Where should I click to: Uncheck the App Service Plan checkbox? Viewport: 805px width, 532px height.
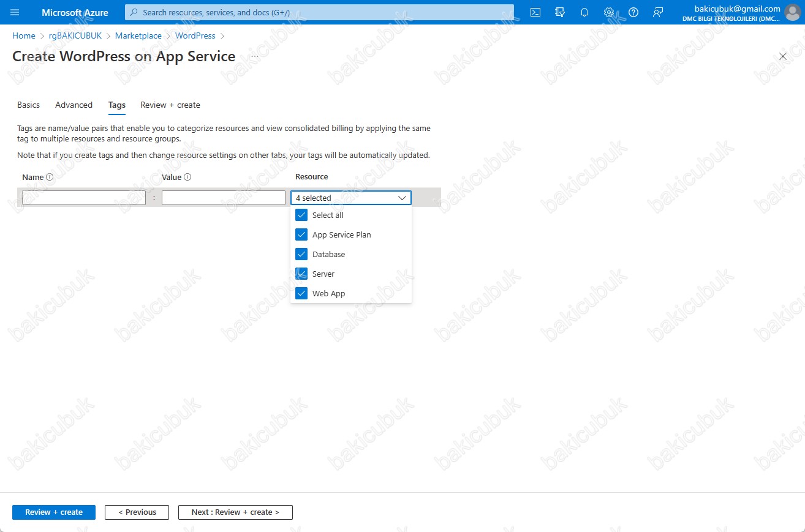[301, 234]
